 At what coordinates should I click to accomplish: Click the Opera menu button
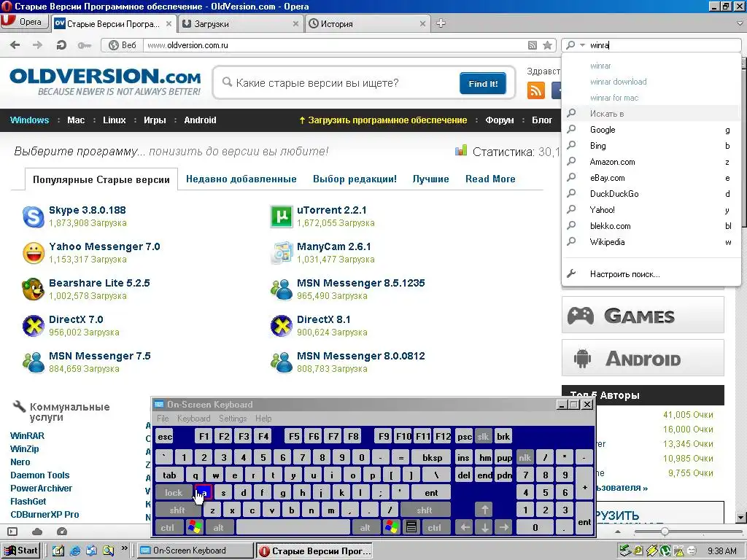tap(25, 23)
